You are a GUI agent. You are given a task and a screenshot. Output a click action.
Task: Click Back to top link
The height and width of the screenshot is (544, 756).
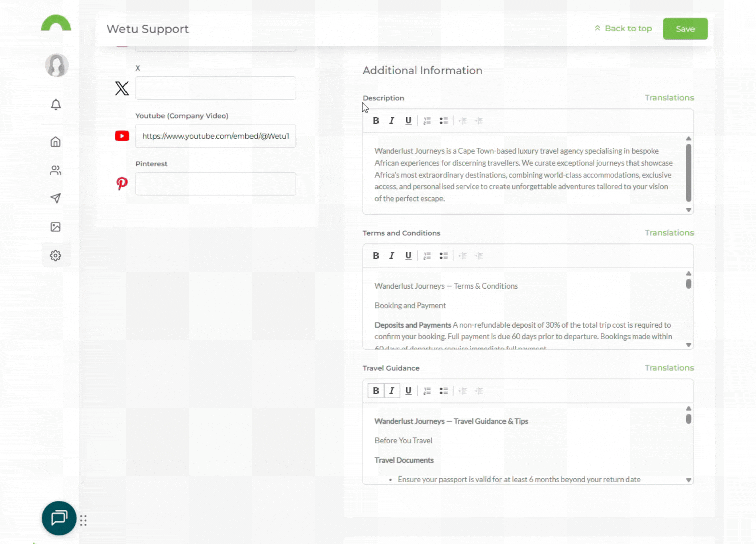click(623, 29)
